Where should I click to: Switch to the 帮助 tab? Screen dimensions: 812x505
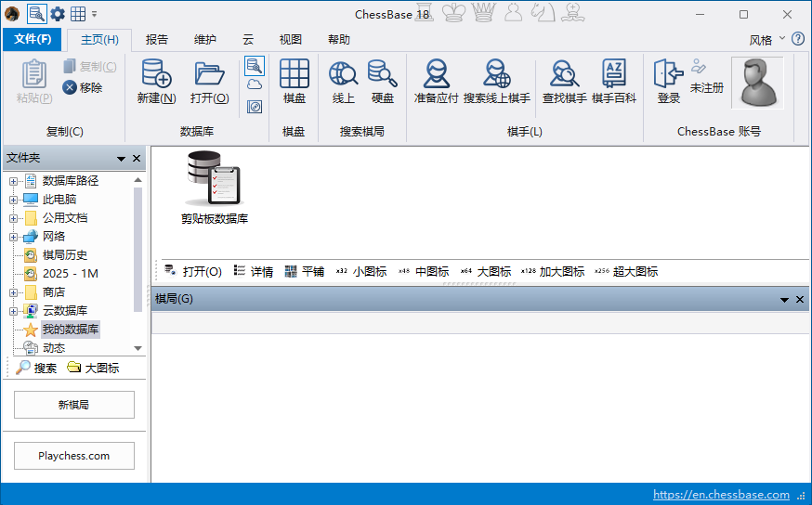click(x=339, y=40)
